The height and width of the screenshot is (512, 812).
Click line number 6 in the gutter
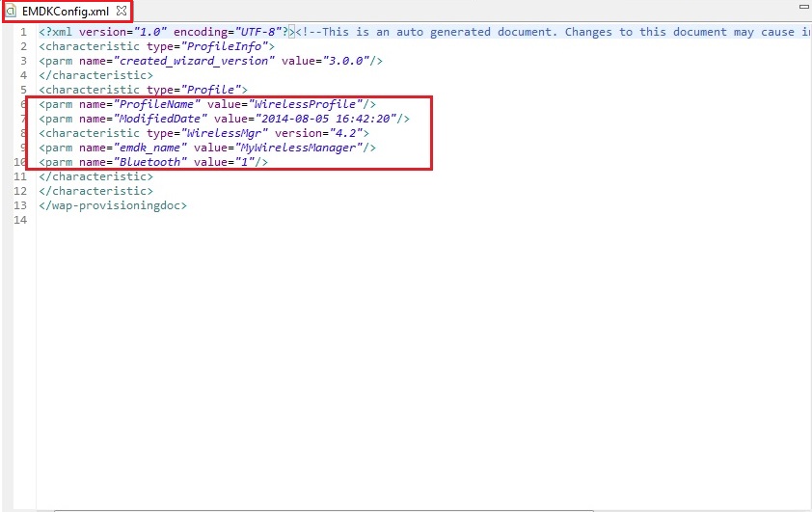22,104
